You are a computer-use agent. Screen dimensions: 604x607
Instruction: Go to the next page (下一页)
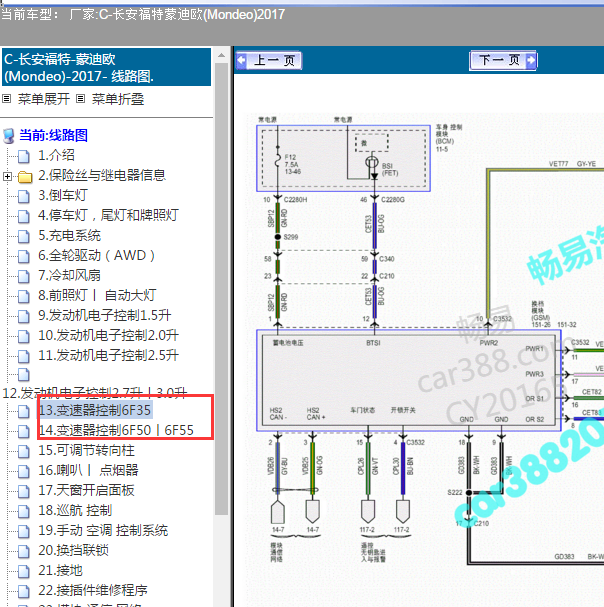click(503, 60)
